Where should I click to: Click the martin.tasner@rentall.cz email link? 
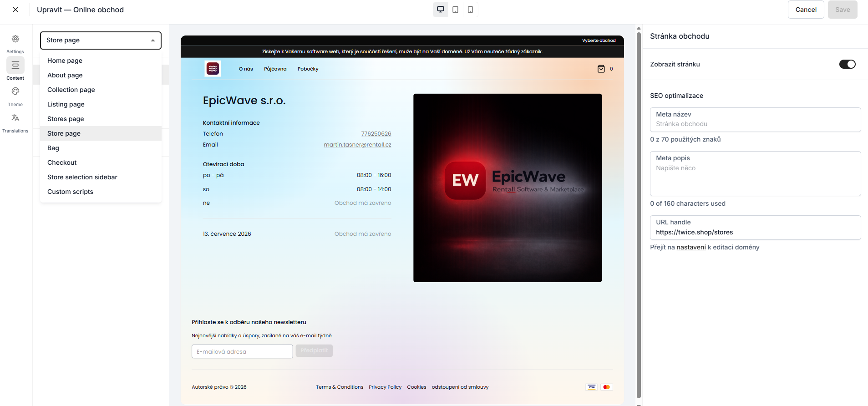coord(357,145)
